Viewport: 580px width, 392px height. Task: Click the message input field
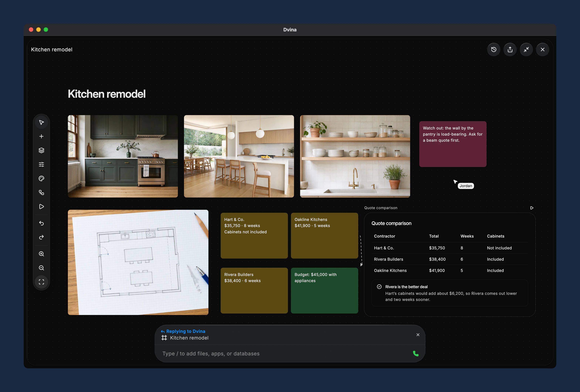pyautogui.click(x=284, y=354)
